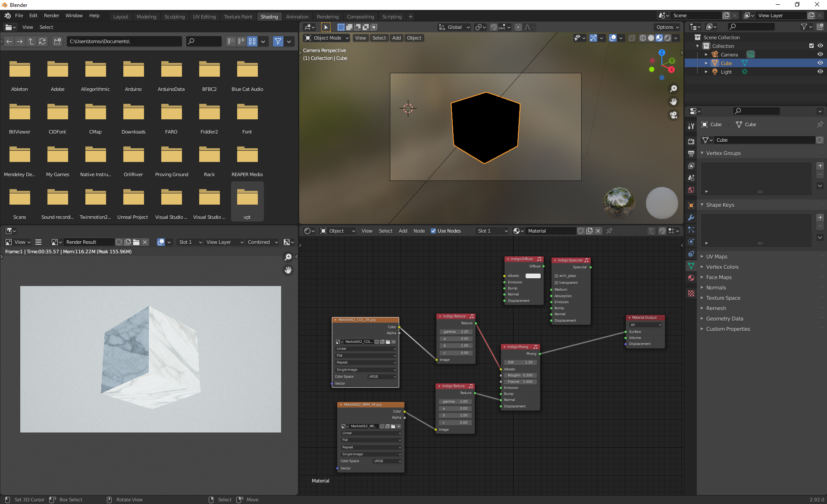Click the create new directory icon
The image size is (827, 504).
tap(57, 41)
